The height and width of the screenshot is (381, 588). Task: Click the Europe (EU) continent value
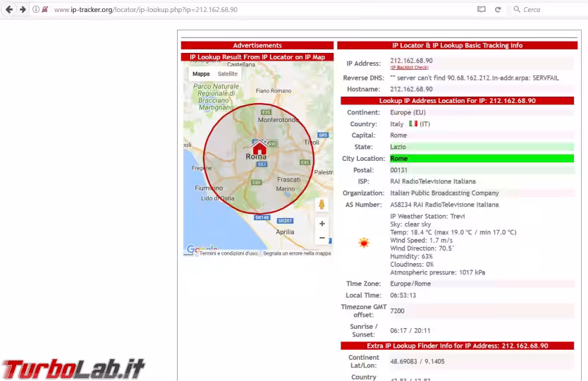408,112
